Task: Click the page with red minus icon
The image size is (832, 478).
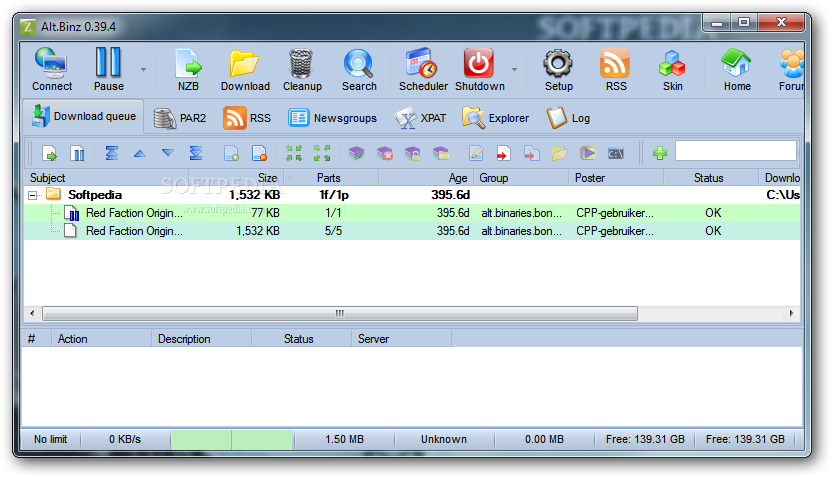Action: 259,153
